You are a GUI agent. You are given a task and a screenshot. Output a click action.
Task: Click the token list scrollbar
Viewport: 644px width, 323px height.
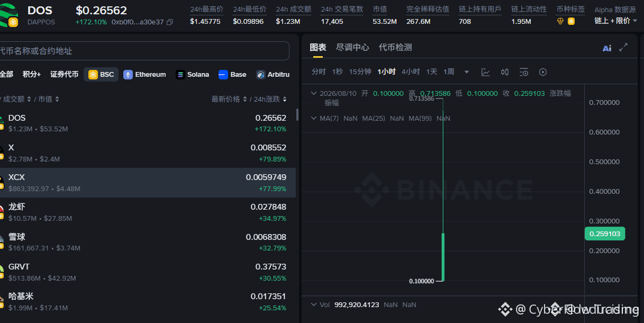tap(297, 114)
